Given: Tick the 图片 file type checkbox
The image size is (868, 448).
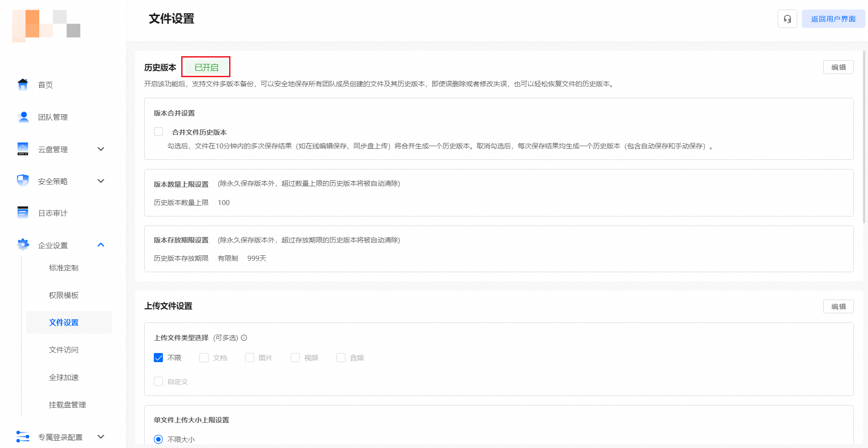Looking at the screenshot, I should coord(250,358).
